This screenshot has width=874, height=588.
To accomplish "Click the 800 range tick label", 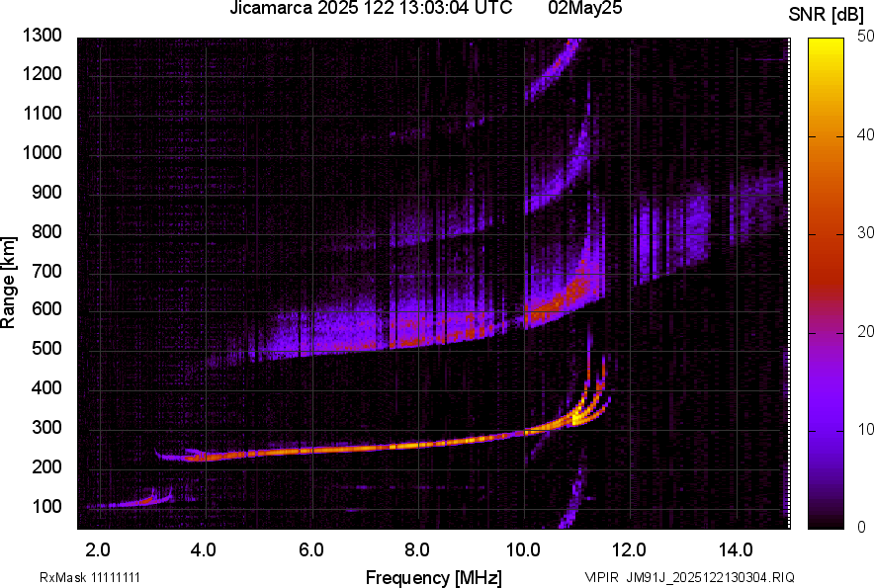I will click(46, 231).
